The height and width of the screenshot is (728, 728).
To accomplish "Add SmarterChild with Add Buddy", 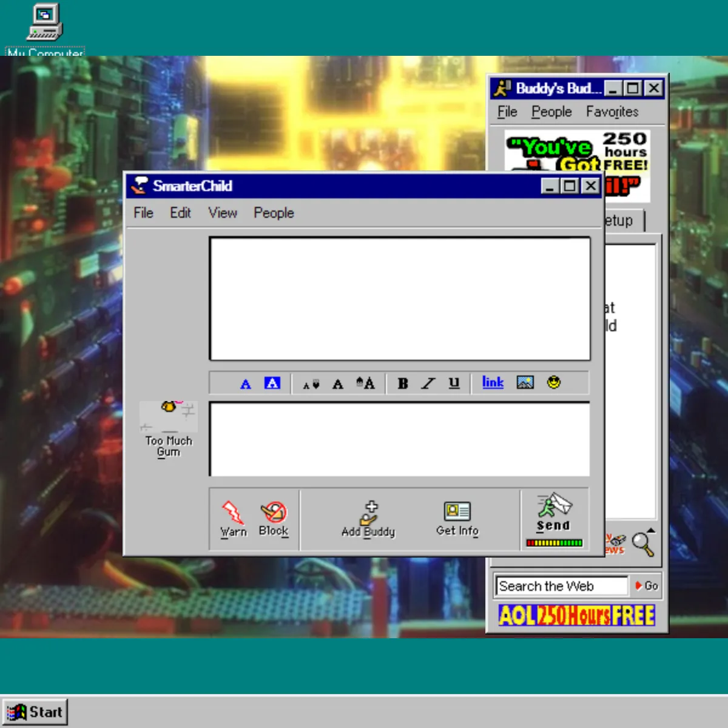I will pos(368,519).
